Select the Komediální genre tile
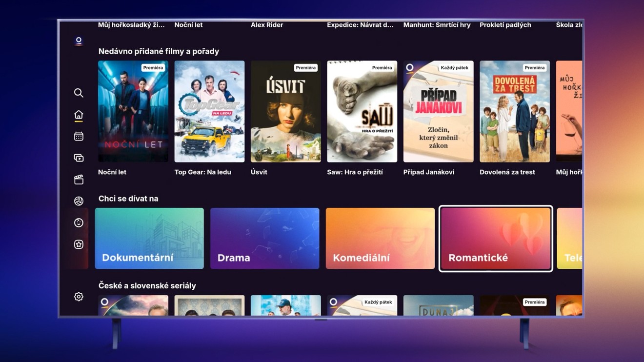Viewport: 644px width, 362px height. click(x=380, y=239)
